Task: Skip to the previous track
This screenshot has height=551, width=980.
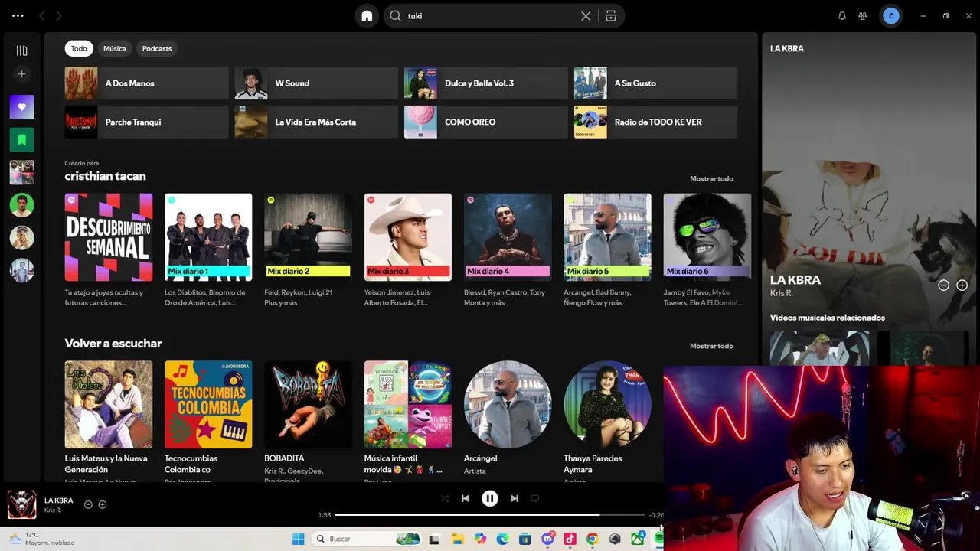Action: coord(465,498)
